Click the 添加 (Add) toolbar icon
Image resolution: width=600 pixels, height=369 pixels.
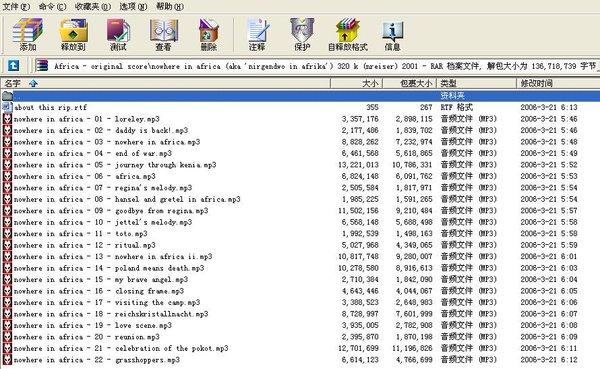28,34
